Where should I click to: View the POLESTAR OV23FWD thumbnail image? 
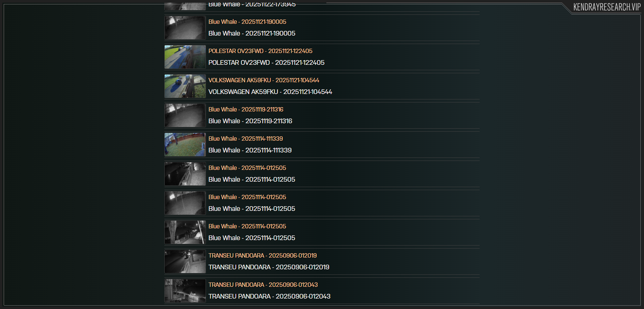tap(185, 57)
